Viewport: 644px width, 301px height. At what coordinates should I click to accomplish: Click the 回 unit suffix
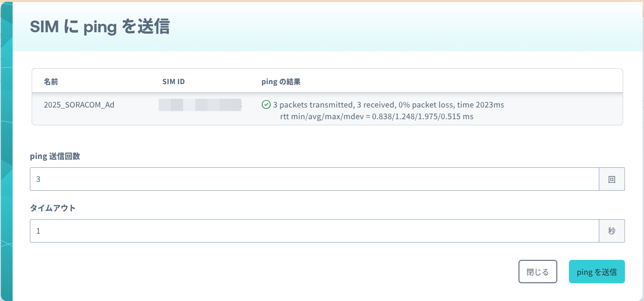click(x=612, y=179)
